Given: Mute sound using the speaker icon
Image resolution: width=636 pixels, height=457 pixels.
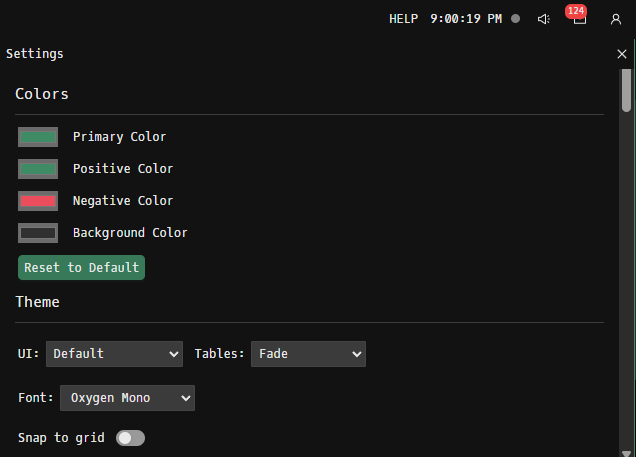Looking at the screenshot, I should pyautogui.click(x=544, y=19).
